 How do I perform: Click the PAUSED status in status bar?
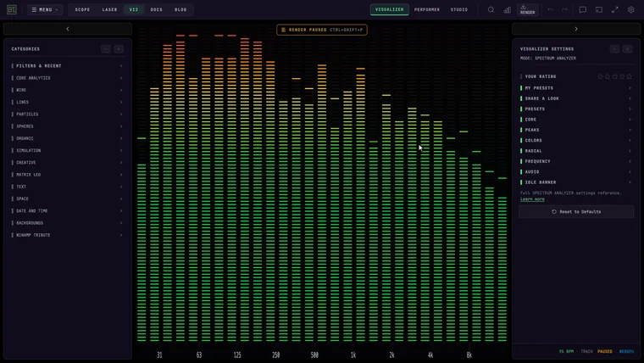click(x=604, y=351)
